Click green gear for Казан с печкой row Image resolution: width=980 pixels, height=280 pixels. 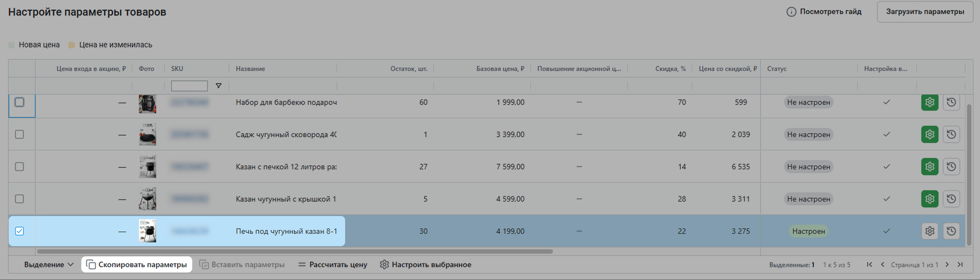[929, 167]
